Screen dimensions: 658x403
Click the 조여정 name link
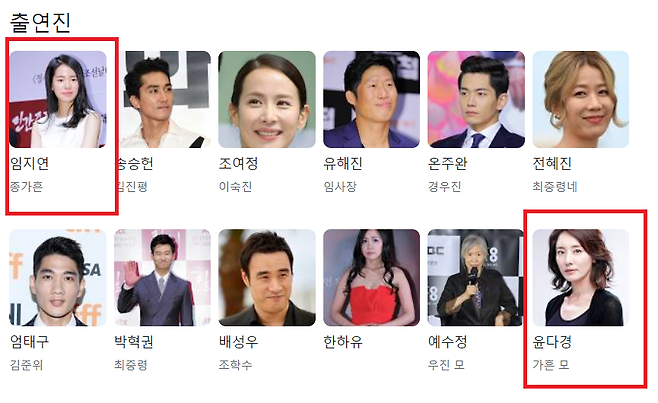click(x=238, y=163)
